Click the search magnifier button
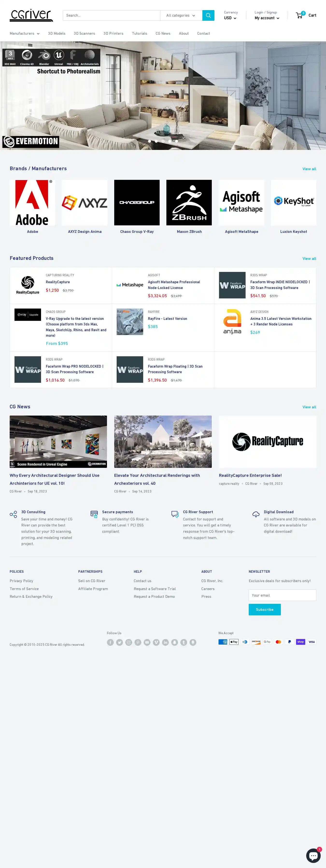The width and height of the screenshot is (326, 868). (208, 15)
